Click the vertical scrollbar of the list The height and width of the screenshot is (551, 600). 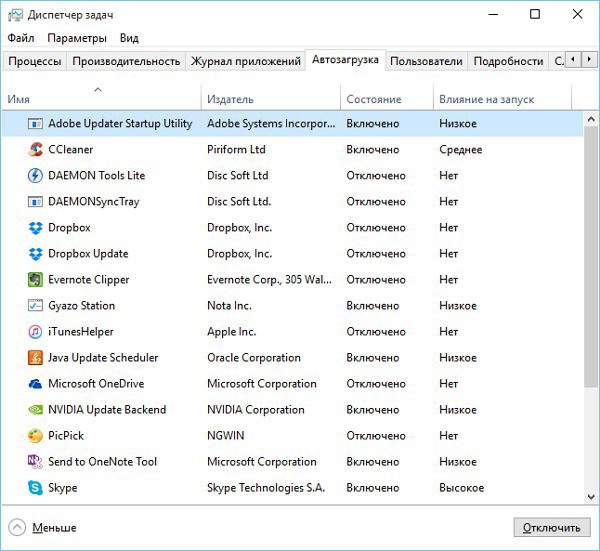[591, 300]
